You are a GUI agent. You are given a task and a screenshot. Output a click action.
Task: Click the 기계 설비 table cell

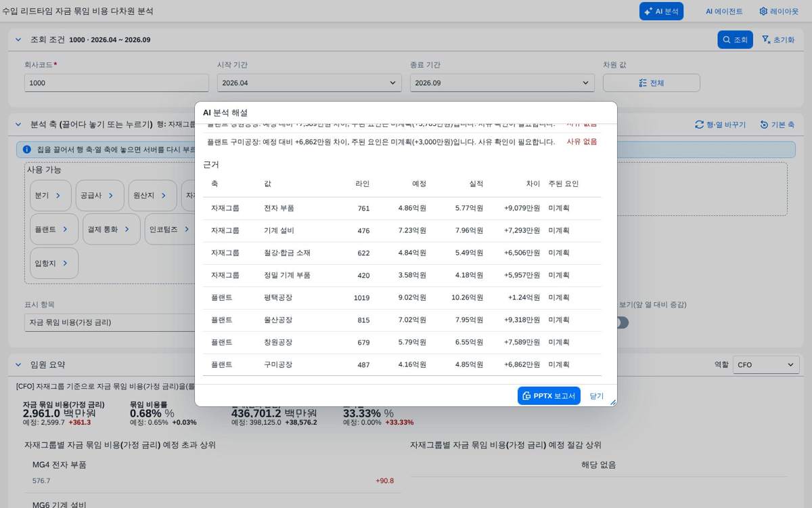[279, 230]
